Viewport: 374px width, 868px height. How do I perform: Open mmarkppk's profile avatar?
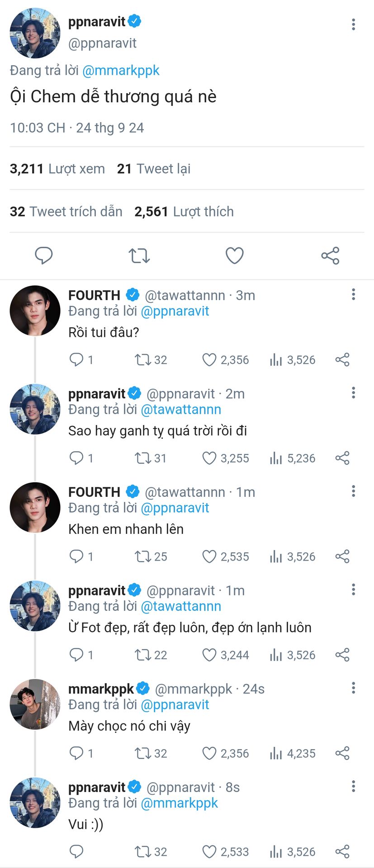coord(35,704)
